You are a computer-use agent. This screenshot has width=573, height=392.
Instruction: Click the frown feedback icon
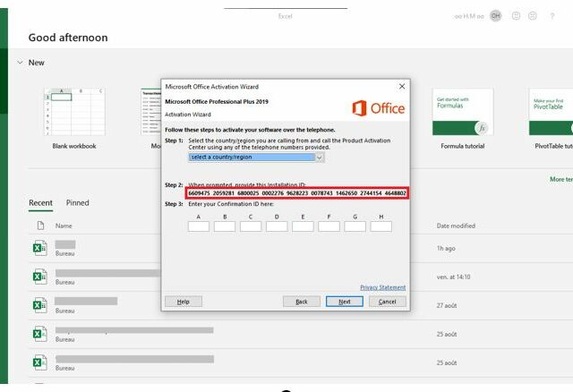click(534, 16)
